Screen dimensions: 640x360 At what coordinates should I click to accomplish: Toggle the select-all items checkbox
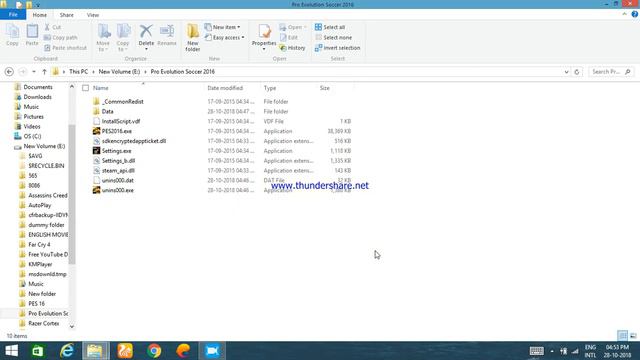pyautogui.click(x=85, y=88)
